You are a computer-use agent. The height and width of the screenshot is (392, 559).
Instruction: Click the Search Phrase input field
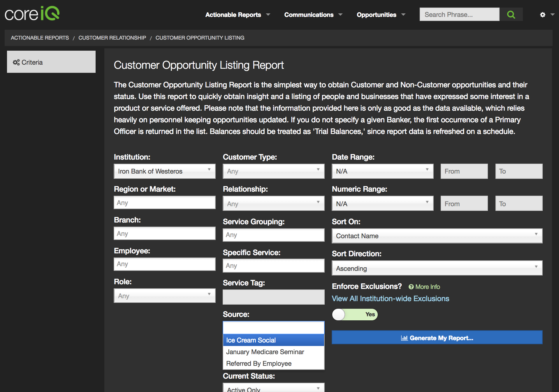(x=459, y=15)
